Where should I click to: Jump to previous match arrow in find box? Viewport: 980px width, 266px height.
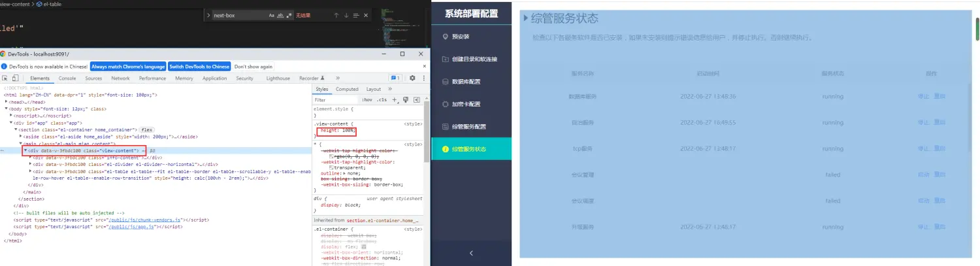point(336,15)
